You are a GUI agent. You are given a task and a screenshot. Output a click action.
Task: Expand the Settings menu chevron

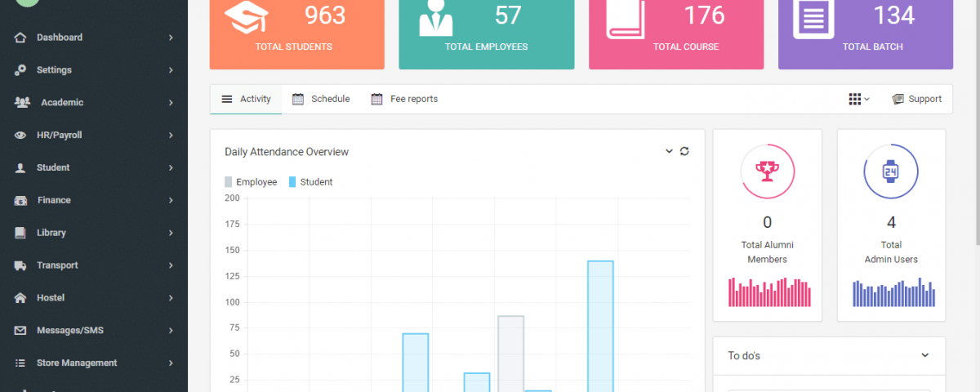[171, 70]
